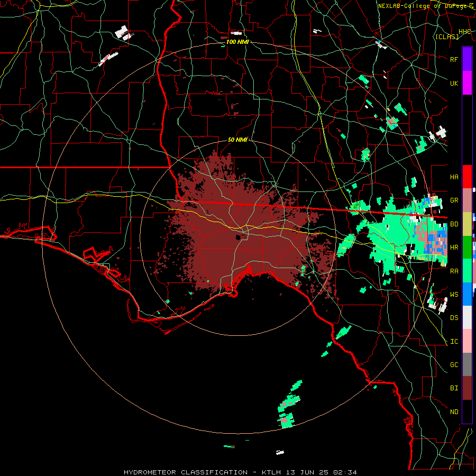
Task: Click the NEXLAB-College of DuPage credit text
Action: tap(425, 6)
